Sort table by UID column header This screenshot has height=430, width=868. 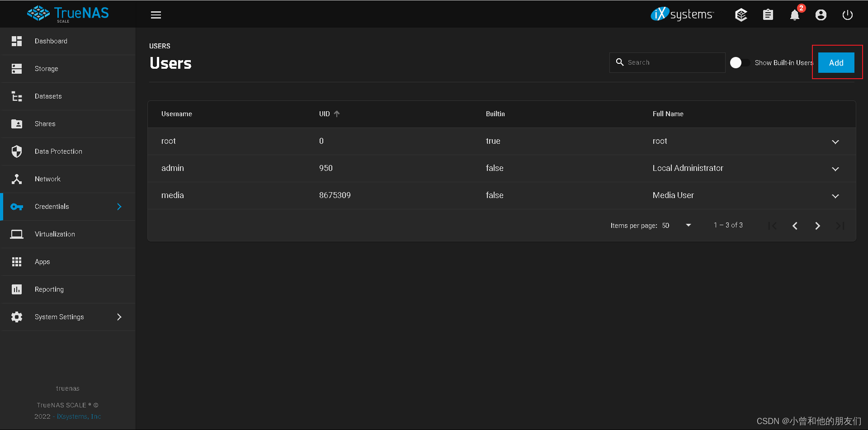tap(325, 114)
